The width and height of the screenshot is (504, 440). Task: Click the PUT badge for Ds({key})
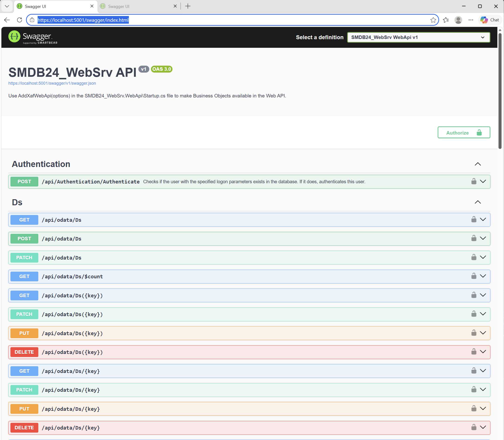(24, 333)
